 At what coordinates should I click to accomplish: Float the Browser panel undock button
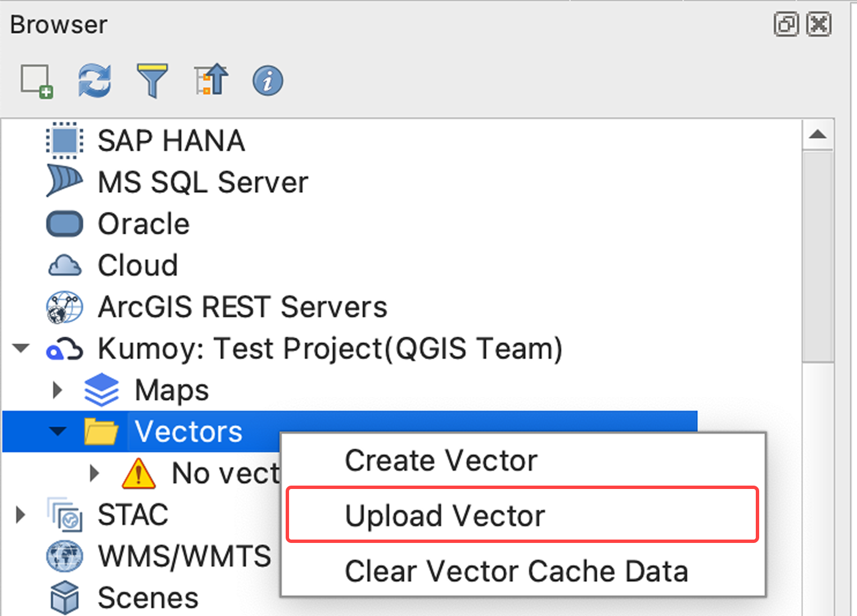(x=786, y=25)
